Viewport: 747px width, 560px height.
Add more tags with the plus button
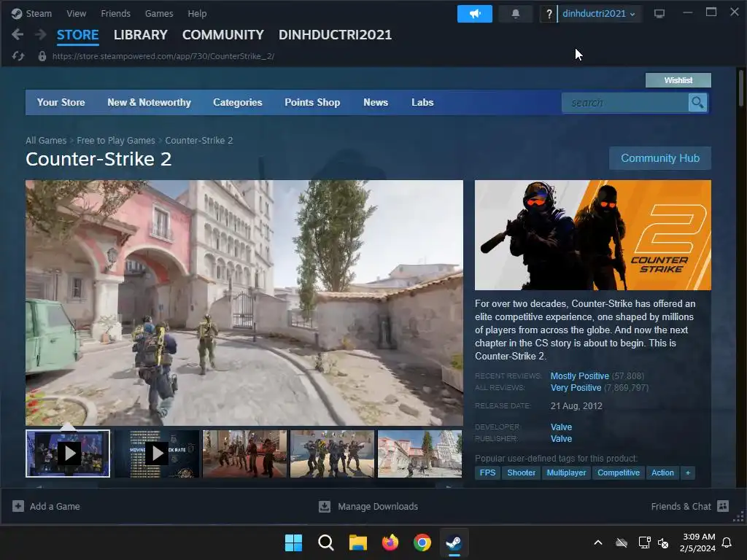[x=687, y=472]
